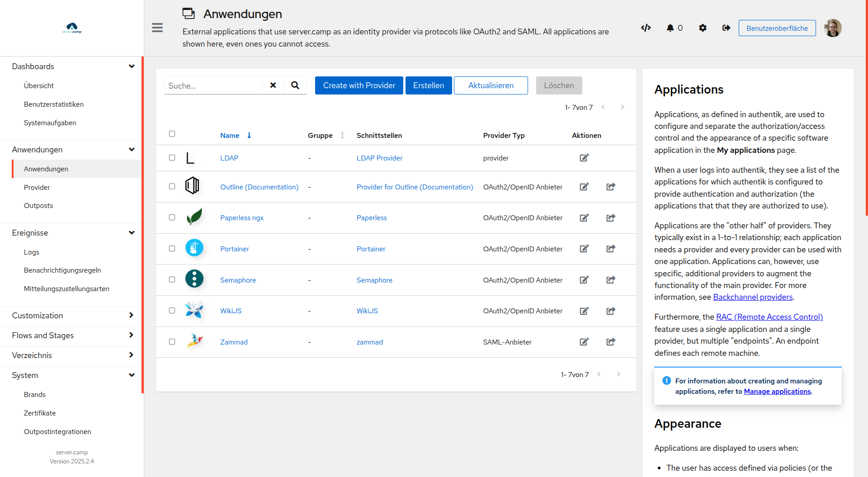Check the Paperless ngx row checkbox

point(172,217)
